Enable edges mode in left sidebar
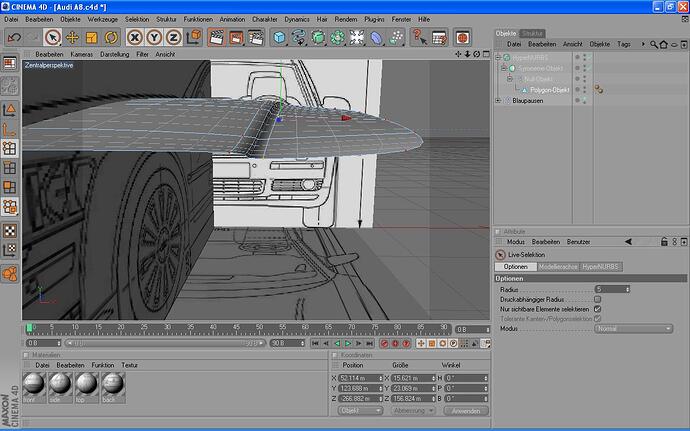690x431 pixels. (x=10, y=168)
